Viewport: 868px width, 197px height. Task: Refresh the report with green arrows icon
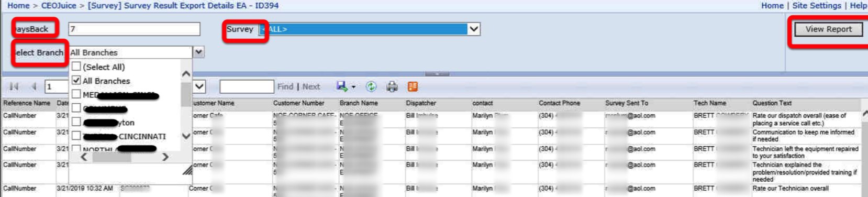pos(371,86)
